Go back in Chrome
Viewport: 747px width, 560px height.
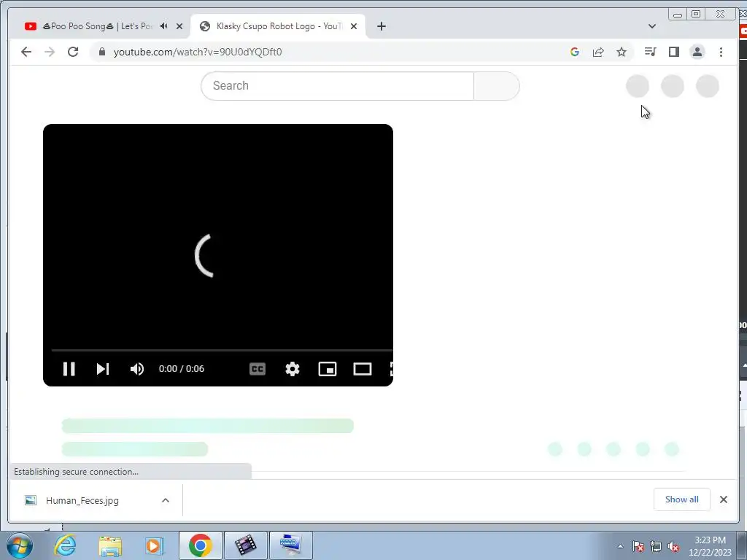click(x=26, y=52)
